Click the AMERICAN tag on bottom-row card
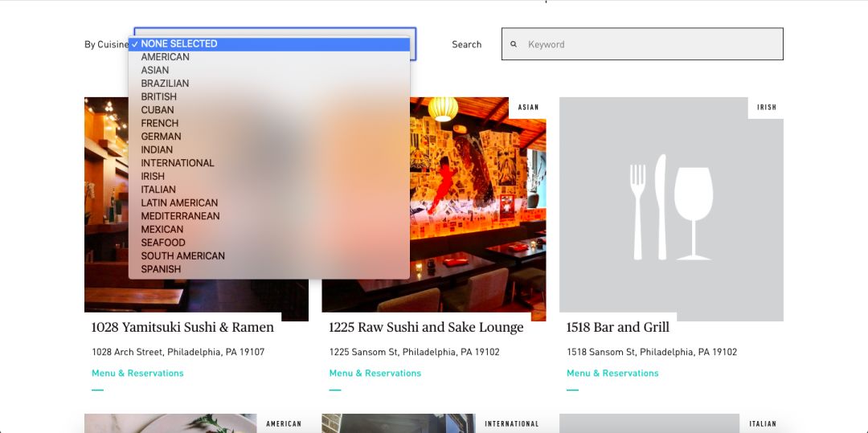Image resolution: width=868 pixels, height=433 pixels. tap(284, 423)
